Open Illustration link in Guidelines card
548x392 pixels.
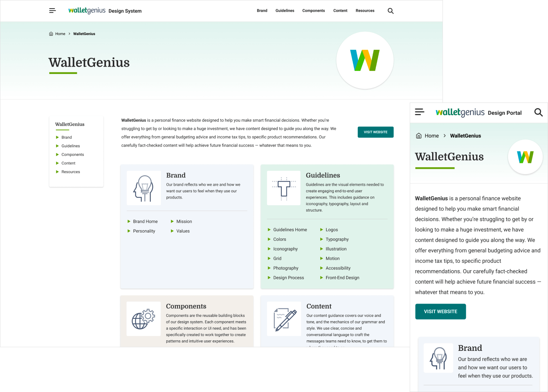[336, 249]
